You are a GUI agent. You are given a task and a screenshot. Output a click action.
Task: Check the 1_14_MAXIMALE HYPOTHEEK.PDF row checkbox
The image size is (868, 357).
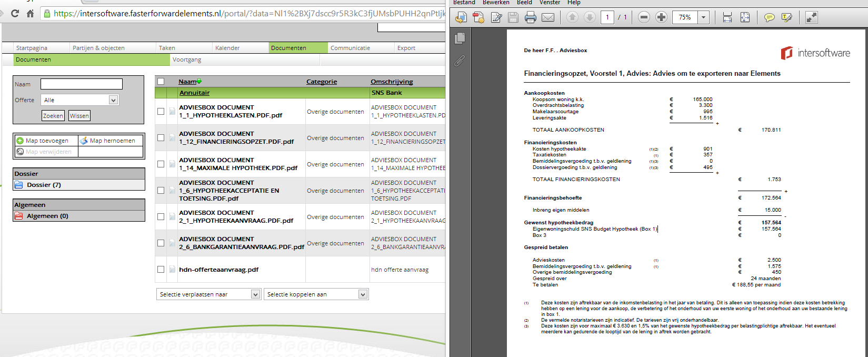coord(161,164)
